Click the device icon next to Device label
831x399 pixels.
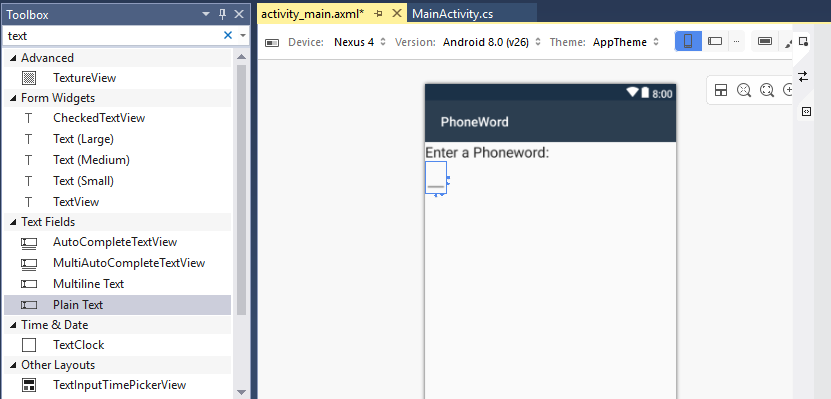[x=272, y=42]
